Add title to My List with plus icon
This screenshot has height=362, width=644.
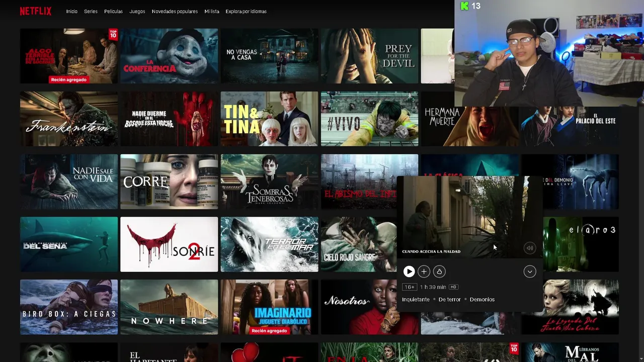click(x=424, y=271)
